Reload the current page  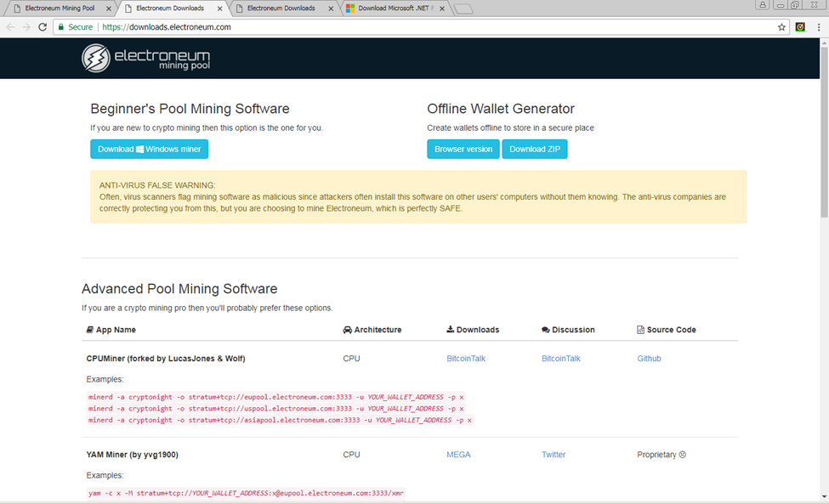tap(43, 27)
